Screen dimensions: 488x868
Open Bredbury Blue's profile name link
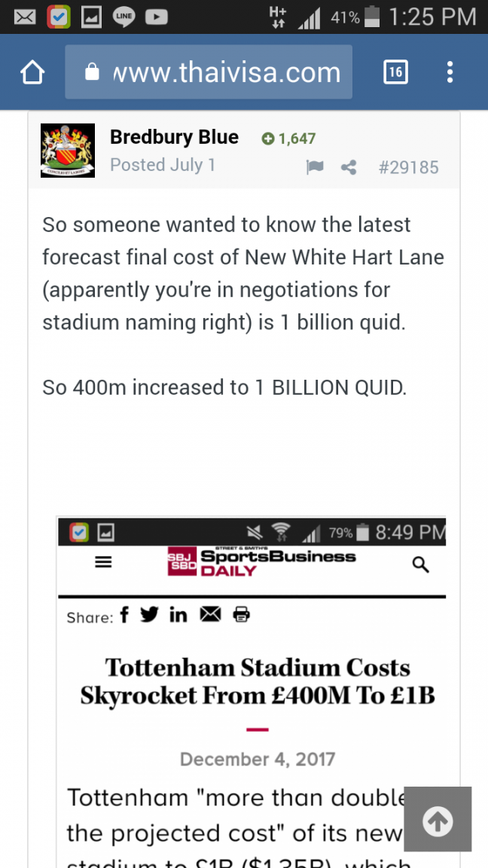click(x=174, y=136)
